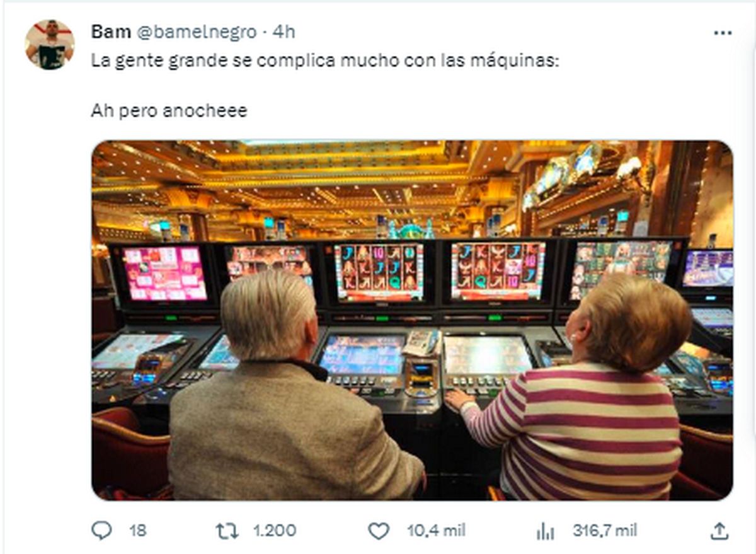The image size is (756, 554).
Task: Open the 4h timestamp link
Action: (x=283, y=32)
